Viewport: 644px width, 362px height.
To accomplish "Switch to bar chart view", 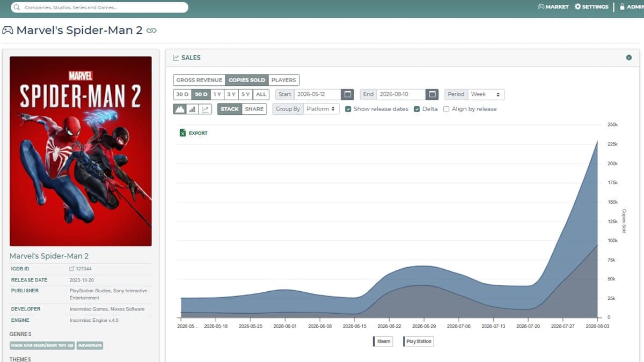I will tap(192, 109).
